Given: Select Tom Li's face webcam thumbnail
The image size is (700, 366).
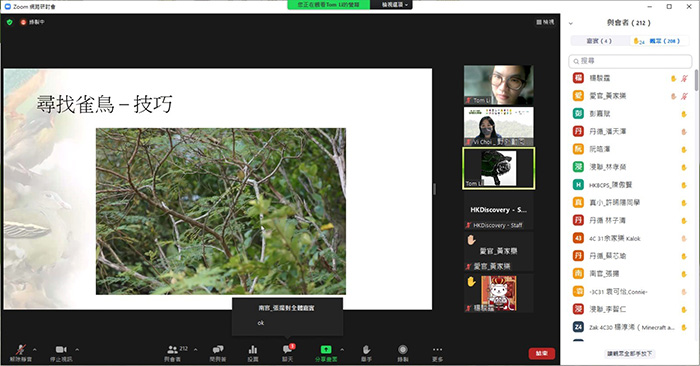Looking at the screenshot, I should point(498,85).
